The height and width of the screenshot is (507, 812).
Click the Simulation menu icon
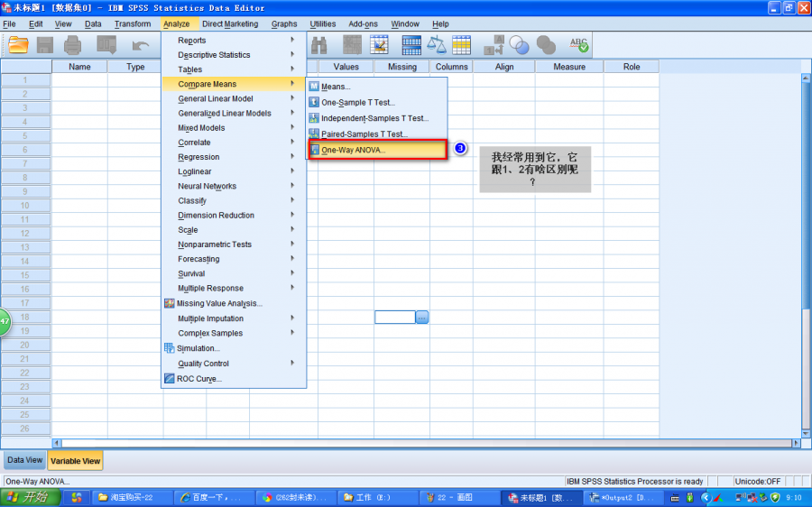(x=170, y=348)
